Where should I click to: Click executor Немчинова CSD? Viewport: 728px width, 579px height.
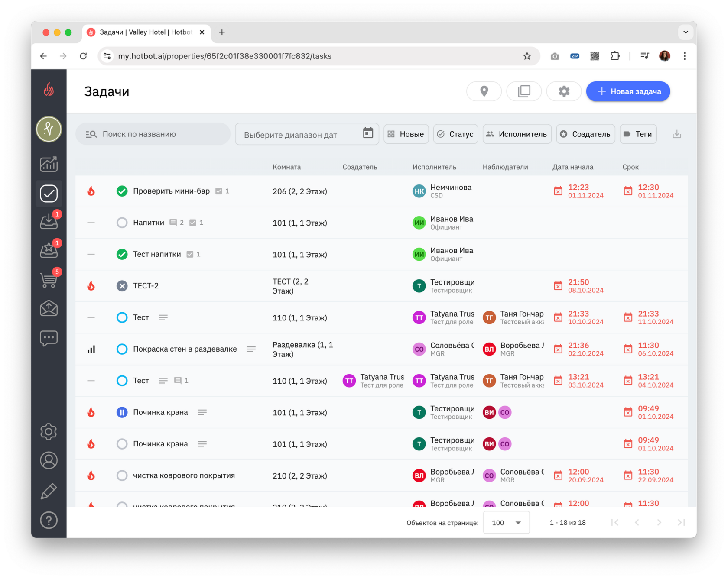click(442, 191)
